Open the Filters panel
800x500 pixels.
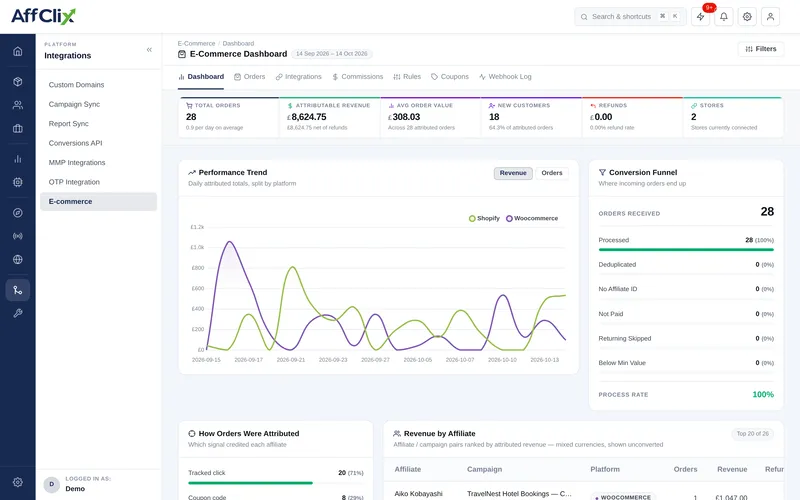761,49
